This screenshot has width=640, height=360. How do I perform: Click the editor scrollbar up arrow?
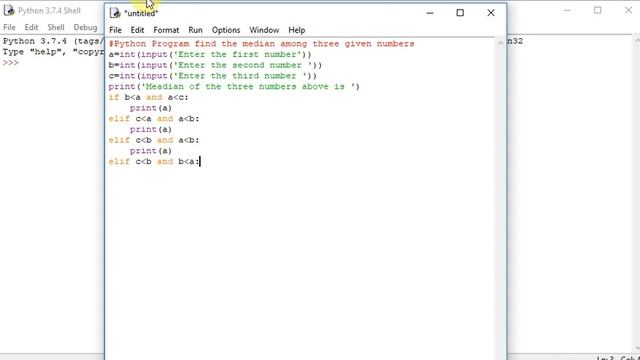pos(500,43)
